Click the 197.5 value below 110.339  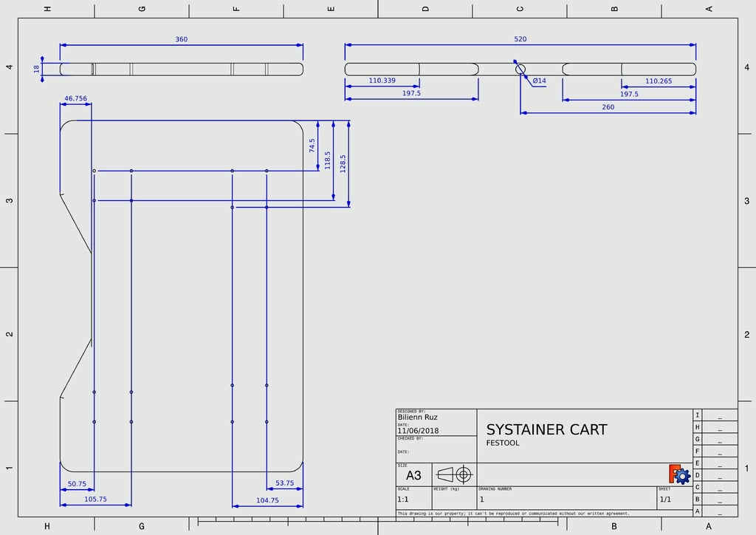click(411, 93)
